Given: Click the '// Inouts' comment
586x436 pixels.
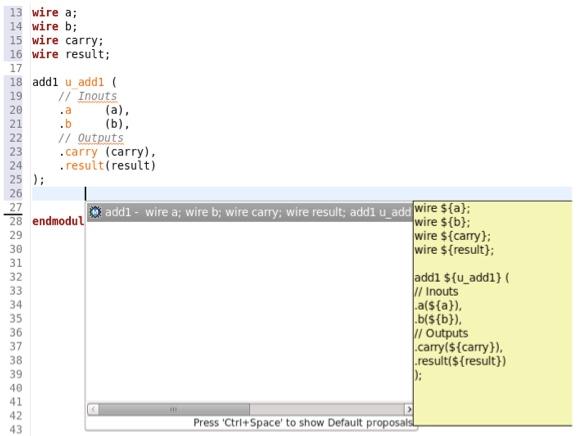Looking at the screenshot, I should 88,96.
